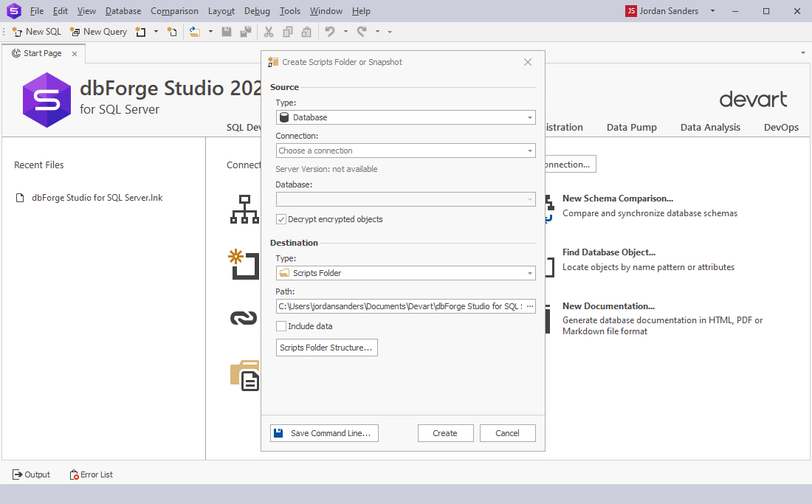Expand the Undo history dropdown arrow
The height and width of the screenshot is (504, 812).
click(345, 32)
